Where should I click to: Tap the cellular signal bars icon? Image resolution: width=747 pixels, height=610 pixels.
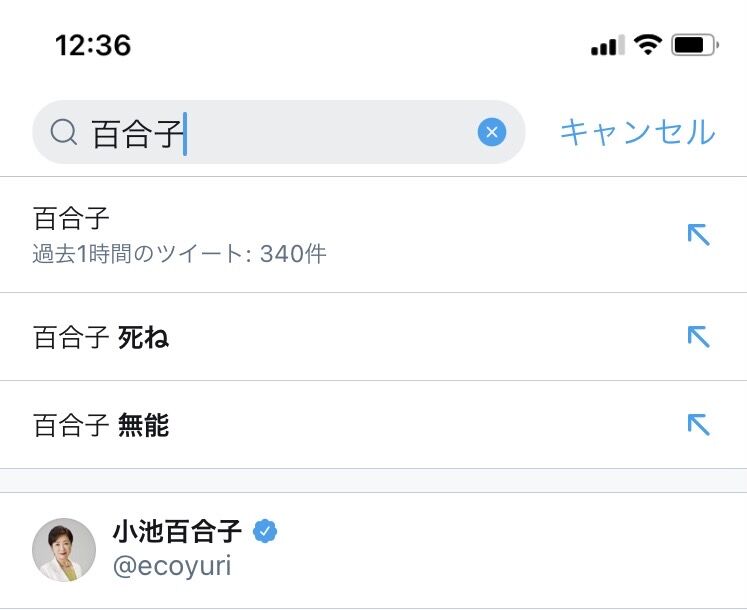click(x=607, y=45)
